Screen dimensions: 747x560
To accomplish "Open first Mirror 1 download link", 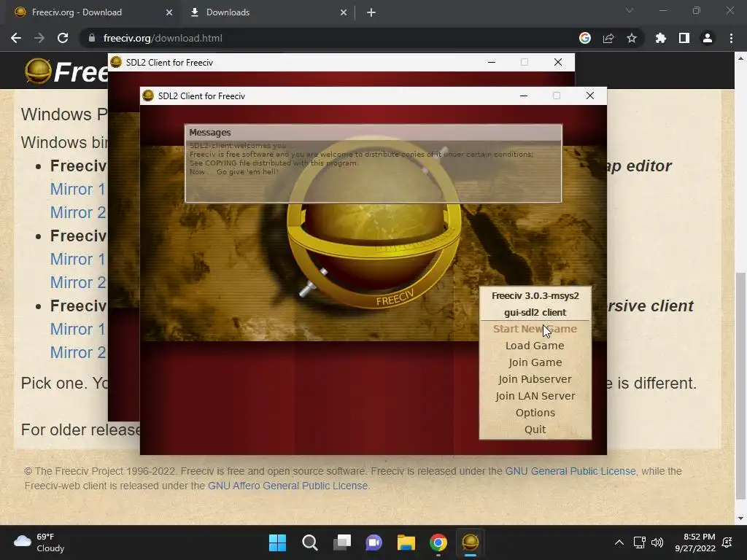I will click(x=77, y=189).
